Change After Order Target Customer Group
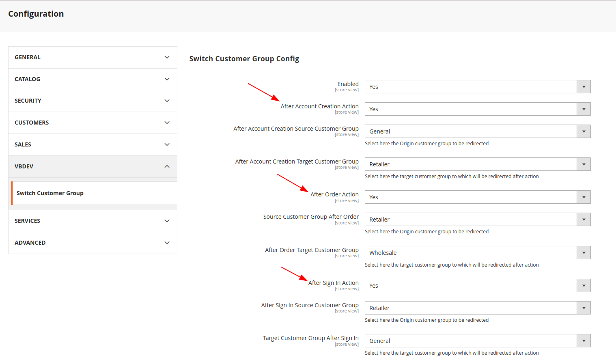Viewport: 616px width, 364px height. pos(477,253)
